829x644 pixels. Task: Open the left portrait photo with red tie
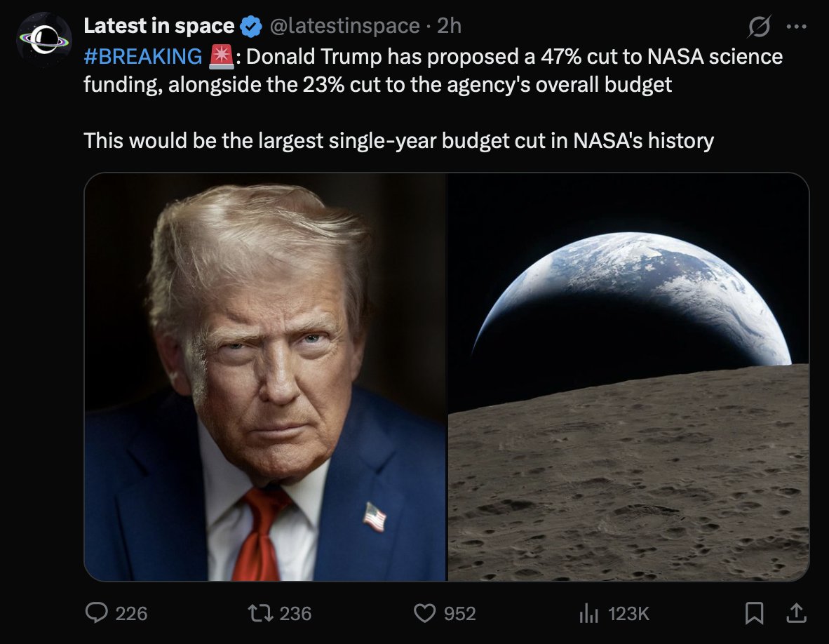click(265, 377)
